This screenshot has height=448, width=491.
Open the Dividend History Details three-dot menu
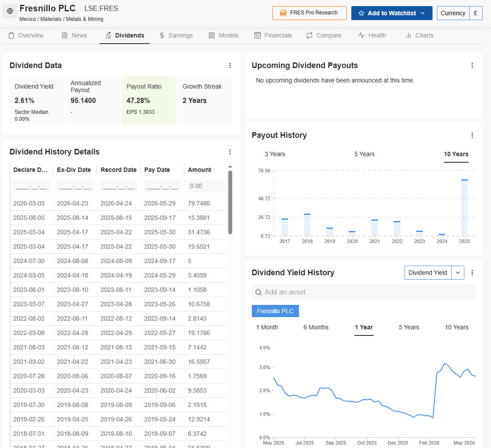pos(230,152)
